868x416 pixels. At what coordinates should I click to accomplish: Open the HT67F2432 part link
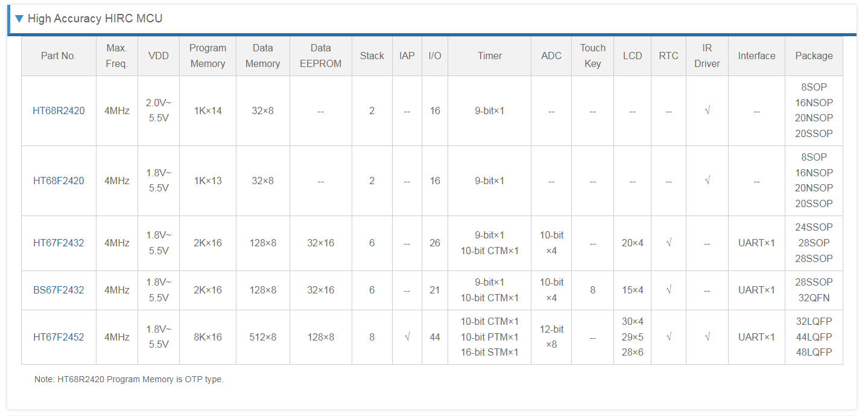coord(59,243)
